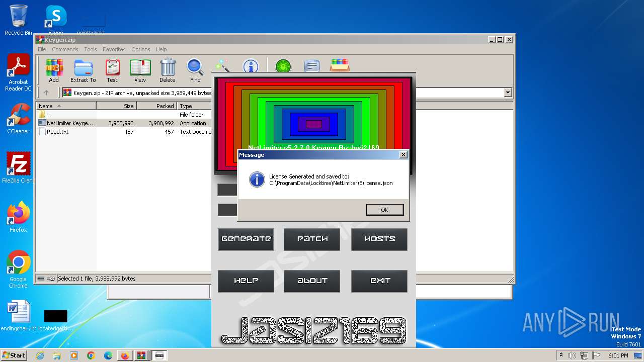The height and width of the screenshot is (362, 644).
Task: Open the WinRAR Help menu
Action: 161,49
